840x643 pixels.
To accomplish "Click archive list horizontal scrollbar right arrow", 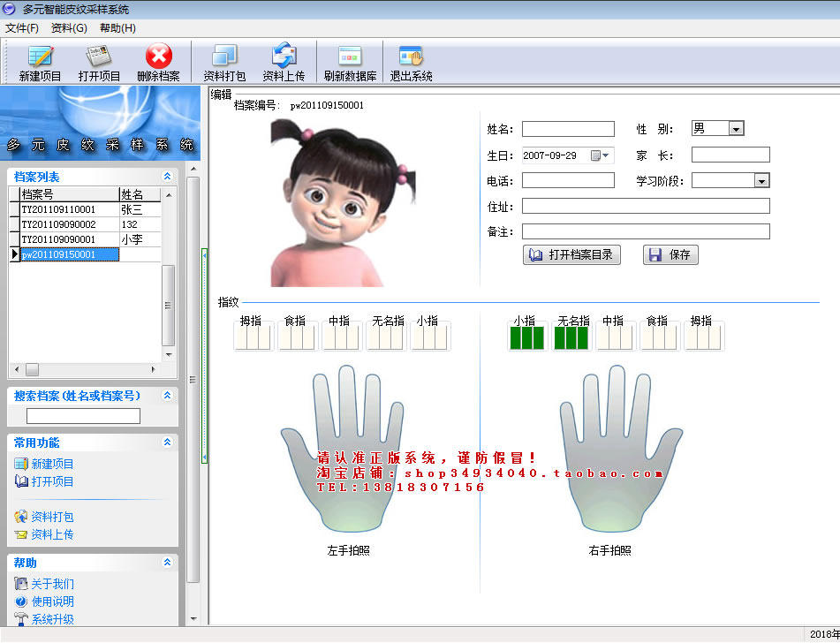I will click(x=153, y=369).
